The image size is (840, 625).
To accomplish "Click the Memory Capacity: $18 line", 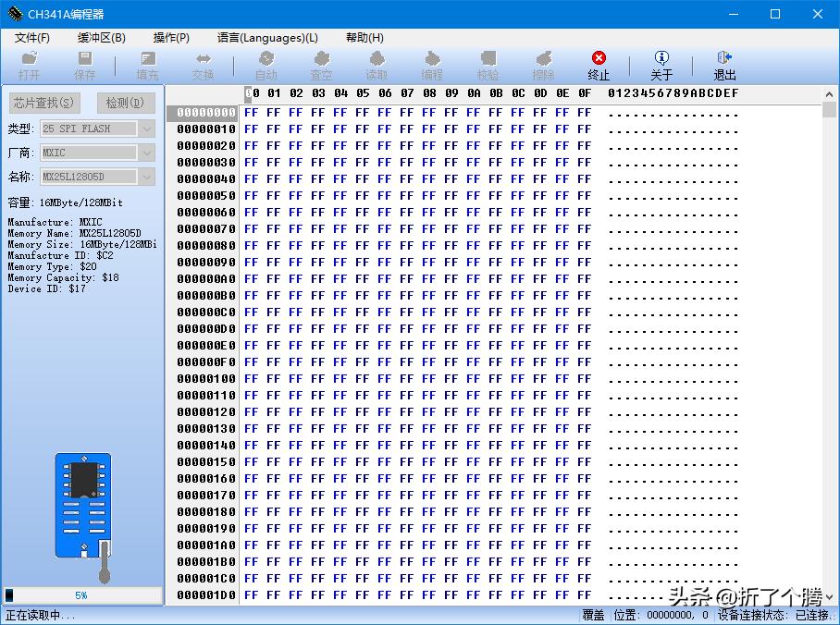I will [x=63, y=278].
